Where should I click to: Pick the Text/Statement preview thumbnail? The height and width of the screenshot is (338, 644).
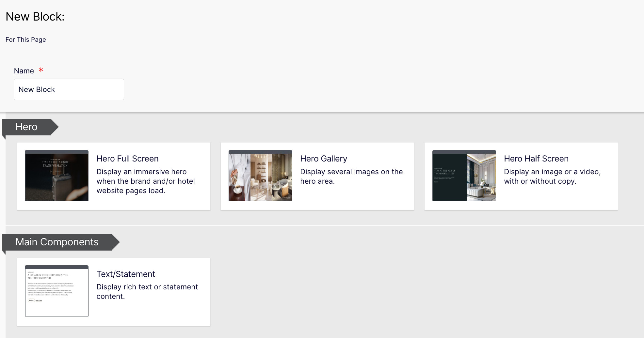56,291
